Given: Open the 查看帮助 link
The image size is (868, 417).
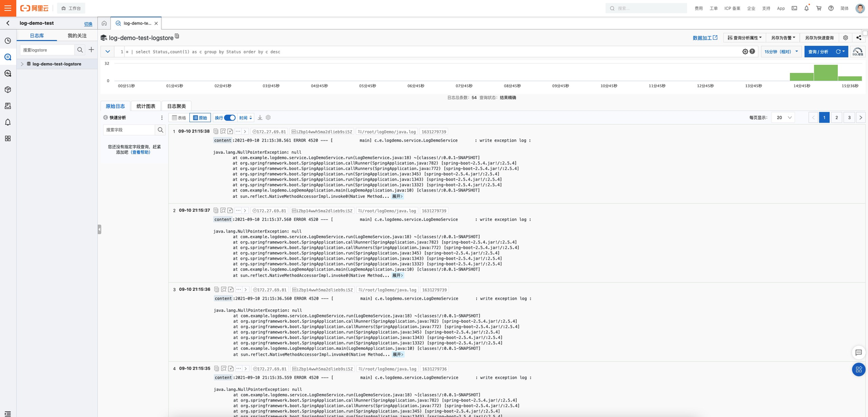Looking at the screenshot, I should [x=141, y=152].
